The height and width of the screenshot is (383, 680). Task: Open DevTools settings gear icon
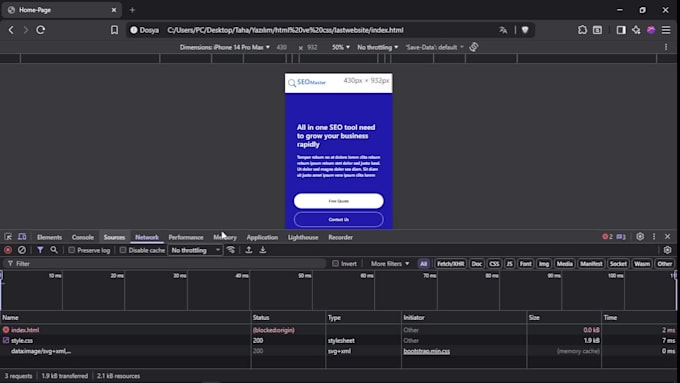[x=640, y=237]
